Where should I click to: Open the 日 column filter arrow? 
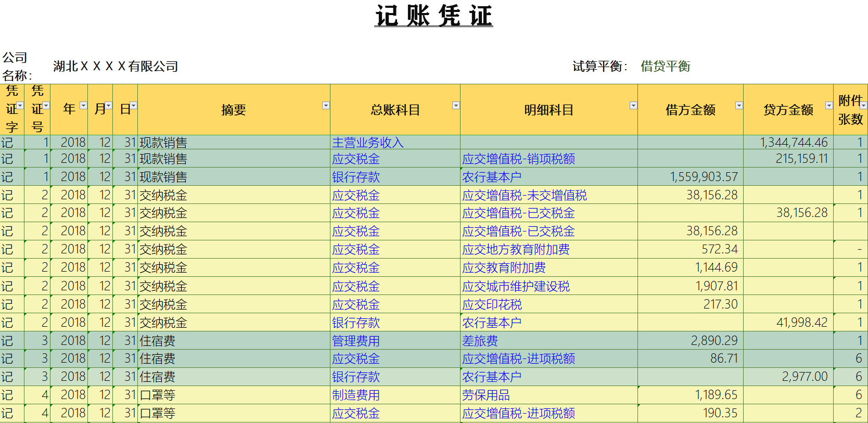click(133, 106)
